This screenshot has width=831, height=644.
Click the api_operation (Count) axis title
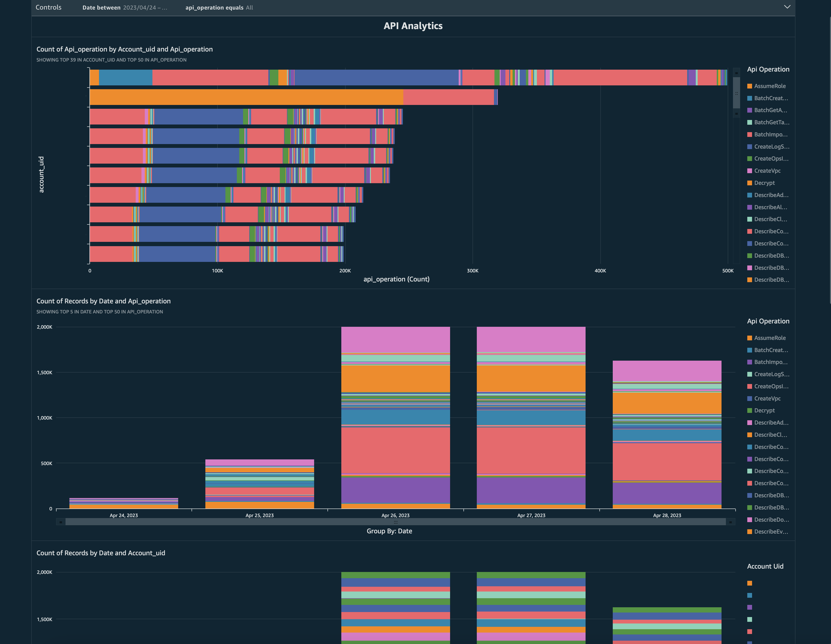tap(396, 279)
